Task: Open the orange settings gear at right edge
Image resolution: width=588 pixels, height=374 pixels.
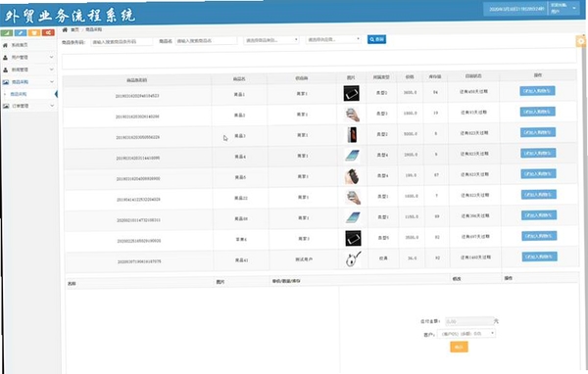Action: point(581,41)
